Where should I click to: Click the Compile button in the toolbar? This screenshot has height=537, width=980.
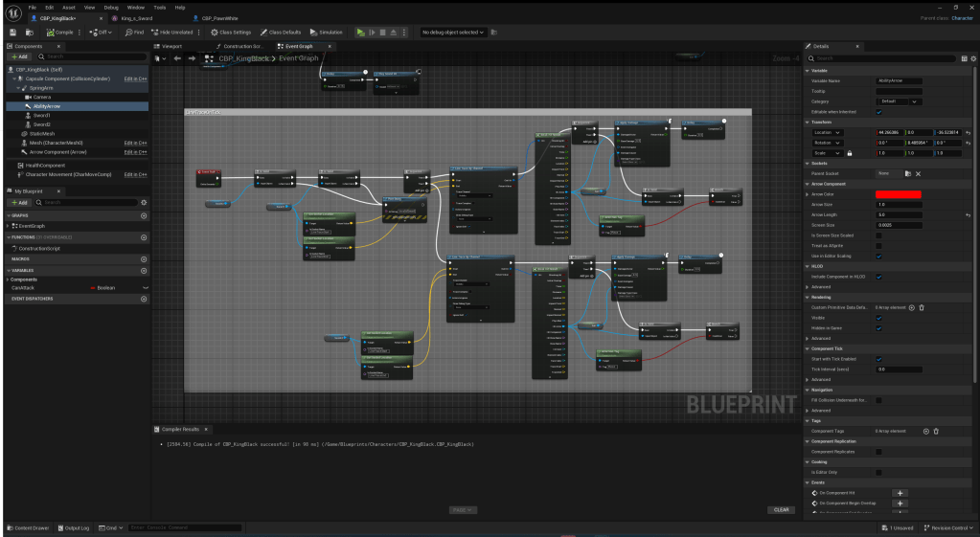coord(60,32)
